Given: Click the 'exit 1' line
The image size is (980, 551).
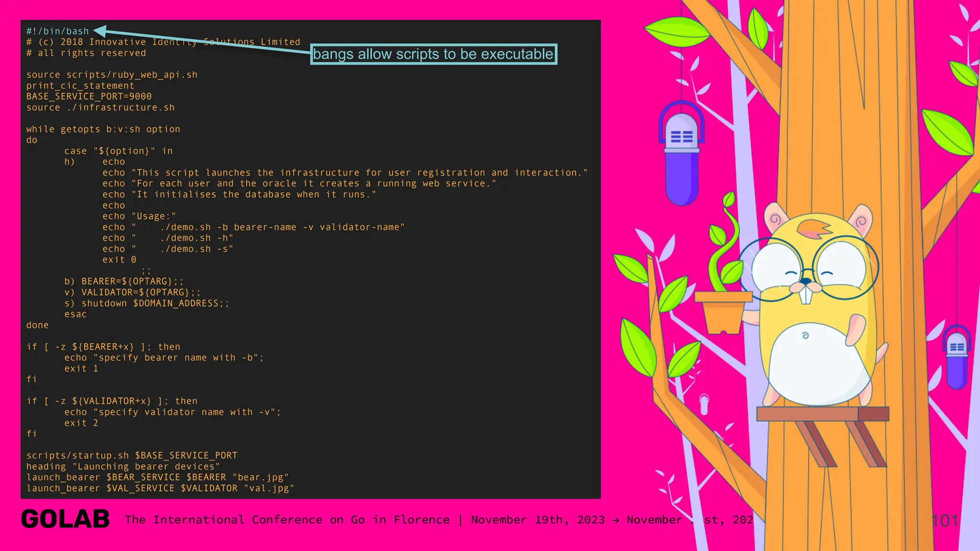Looking at the screenshot, I should (x=81, y=369).
